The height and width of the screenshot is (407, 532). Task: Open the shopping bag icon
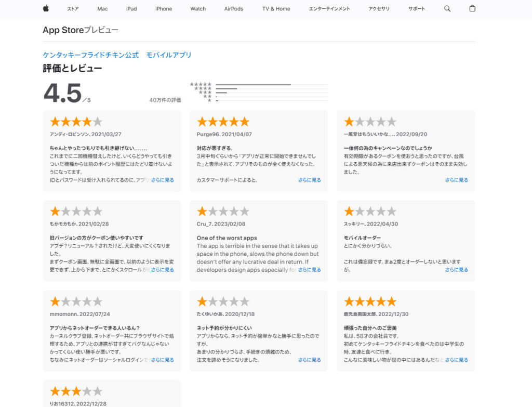472,8
